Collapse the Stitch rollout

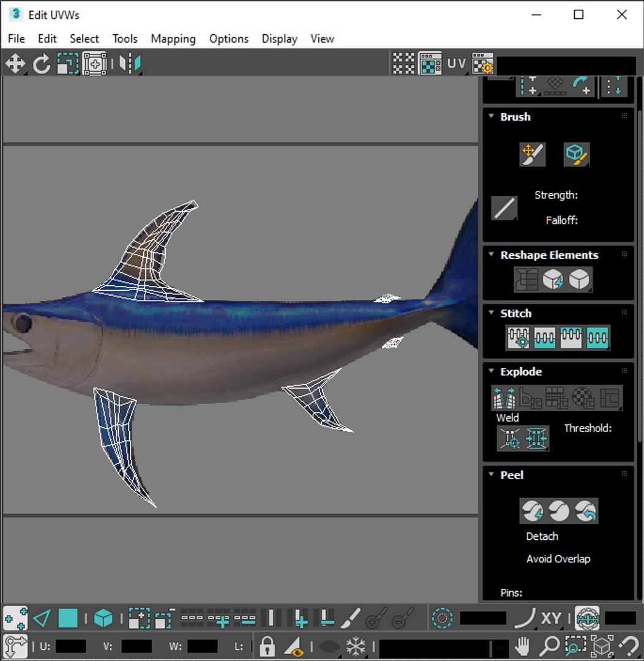(492, 312)
